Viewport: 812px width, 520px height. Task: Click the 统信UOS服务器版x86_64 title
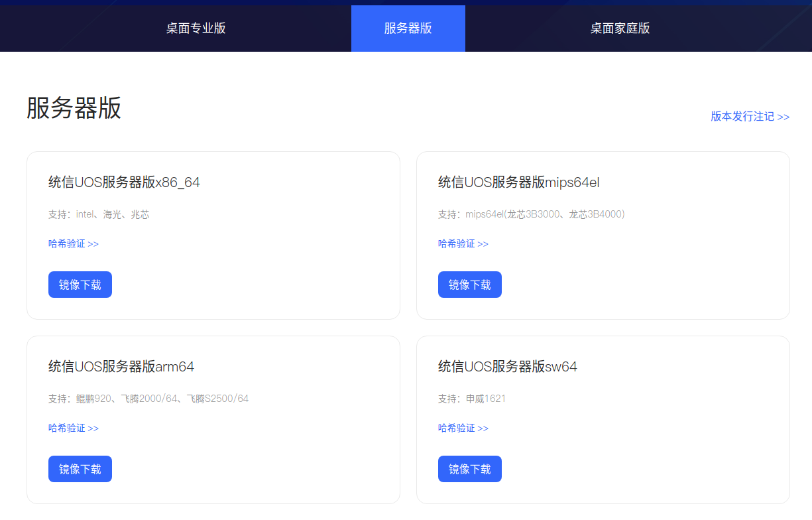point(124,182)
